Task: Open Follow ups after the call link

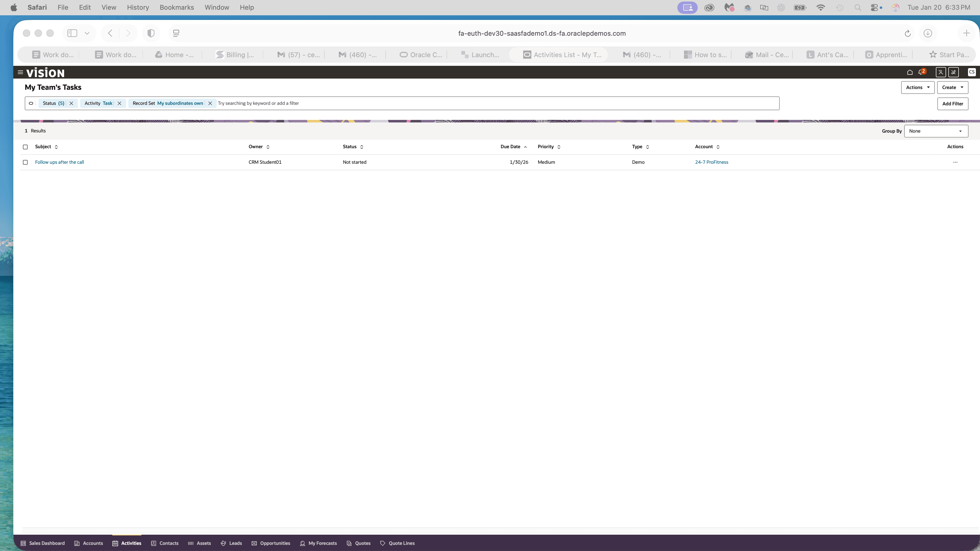Action: tap(59, 162)
